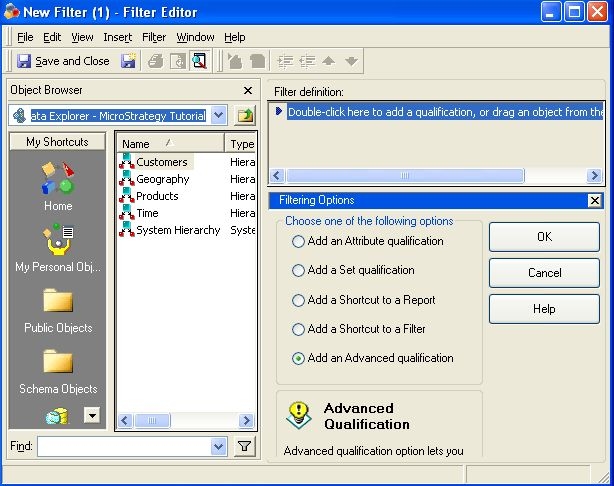This screenshot has width=614, height=486.
Task: Click the filter funnel icon next to Find
Action: (244, 446)
